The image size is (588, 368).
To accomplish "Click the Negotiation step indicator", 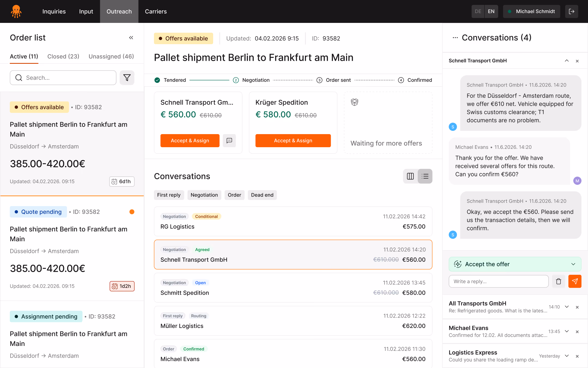I will tap(251, 80).
